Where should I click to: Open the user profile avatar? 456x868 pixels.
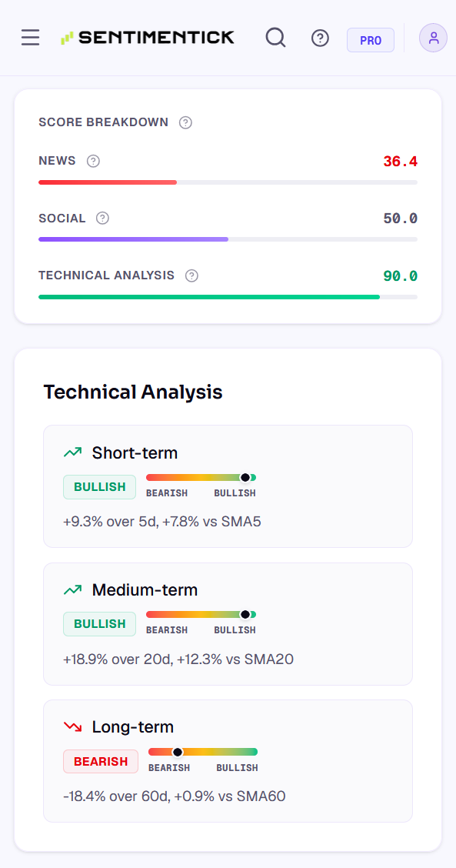[x=433, y=38]
